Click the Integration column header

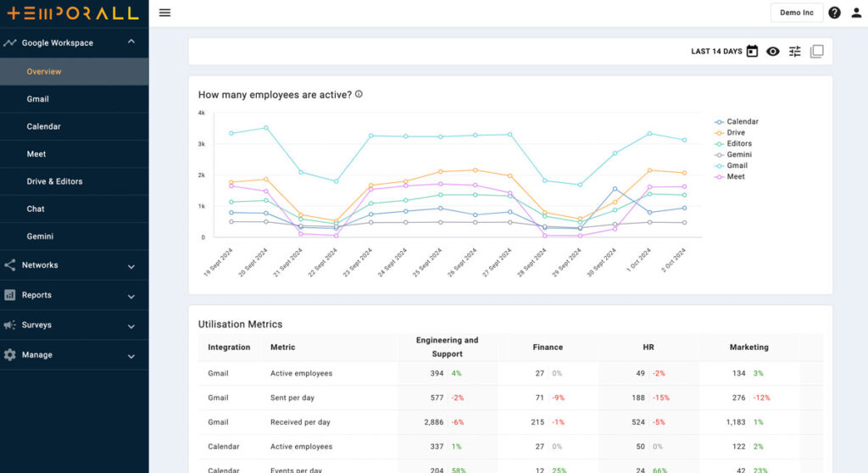229,348
